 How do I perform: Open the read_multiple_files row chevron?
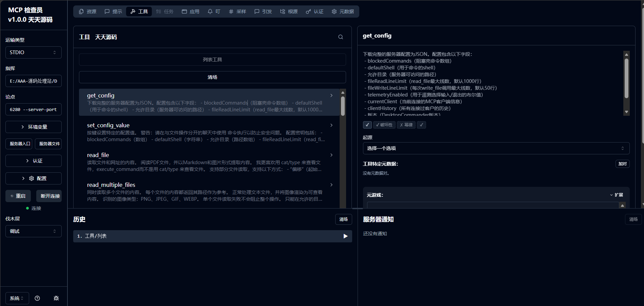coord(331,185)
